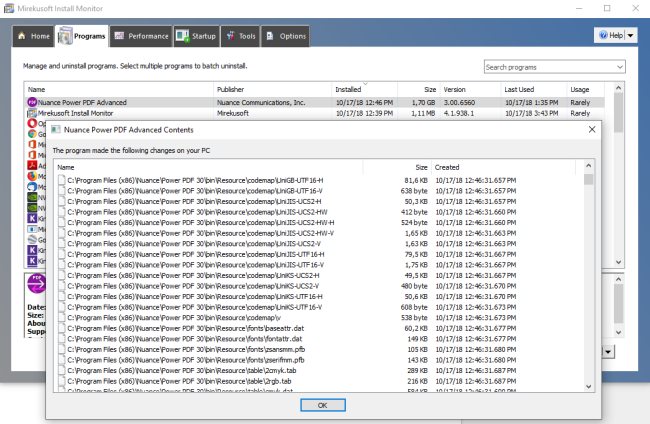Click the Firefox icon in program list
The image size is (650, 424).
(x=32, y=176)
